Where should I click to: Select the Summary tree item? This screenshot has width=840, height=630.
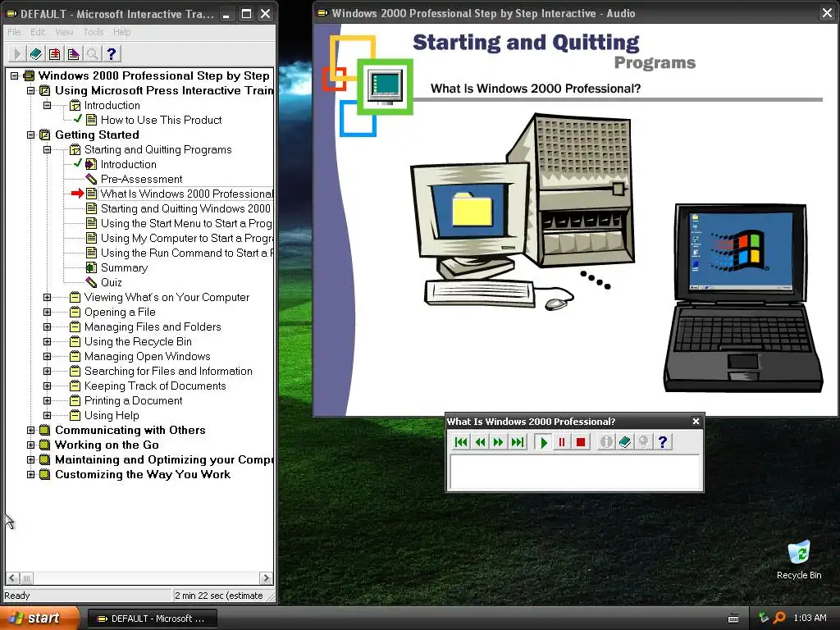(124, 268)
